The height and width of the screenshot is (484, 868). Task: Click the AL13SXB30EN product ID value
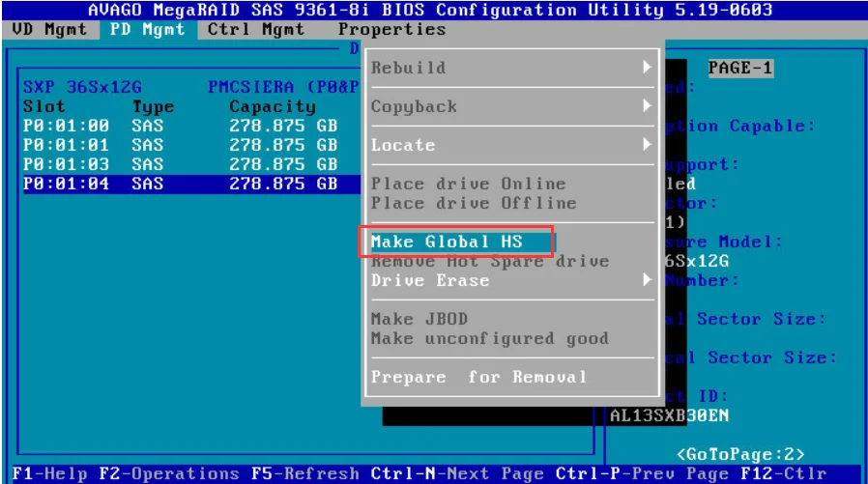coord(669,416)
